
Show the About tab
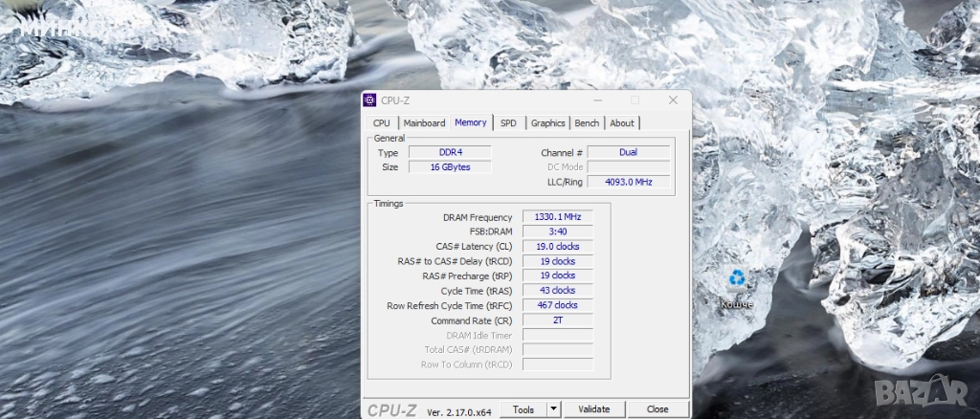click(622, 123)
